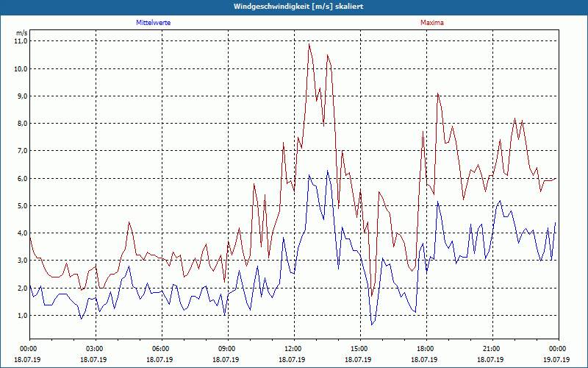The width and height of the screenshot is (588, 368).
Task: Click the '06:00' time axis label
Action: coord(162,349)
